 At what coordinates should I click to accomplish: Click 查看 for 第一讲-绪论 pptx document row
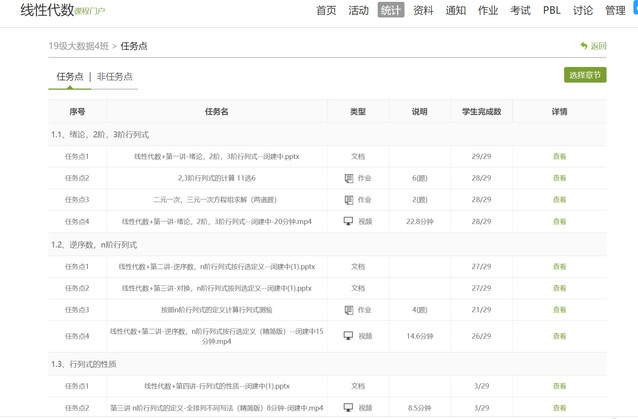coord(559,156)
